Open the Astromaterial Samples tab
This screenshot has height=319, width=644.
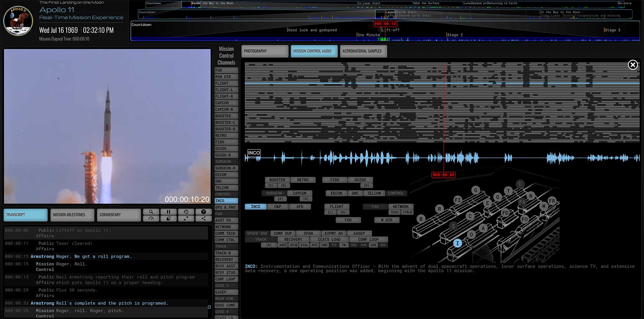[363, 51]
